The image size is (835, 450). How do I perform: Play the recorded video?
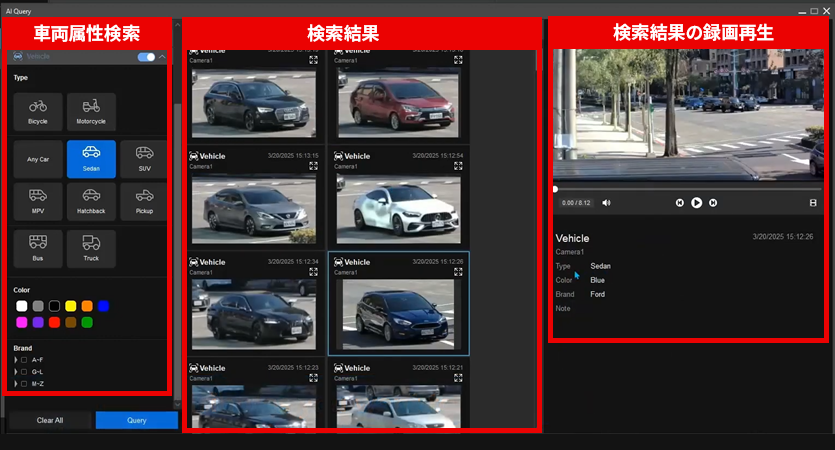click(x=697, y=202)
